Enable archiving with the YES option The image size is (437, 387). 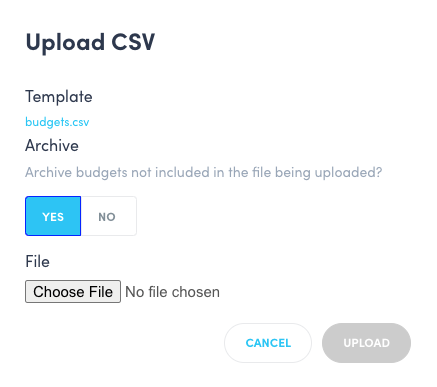(53, 216)
